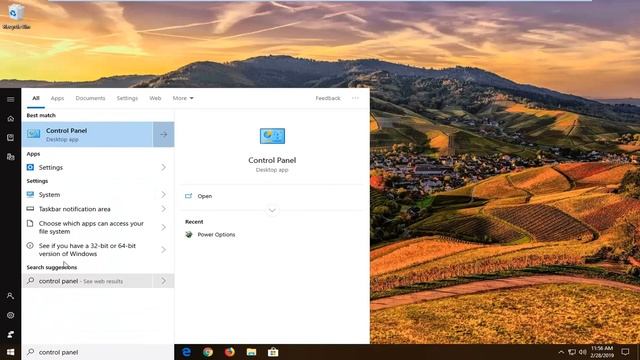Click control panel web search suggestion
640x360 pixels.
(88, 281)
